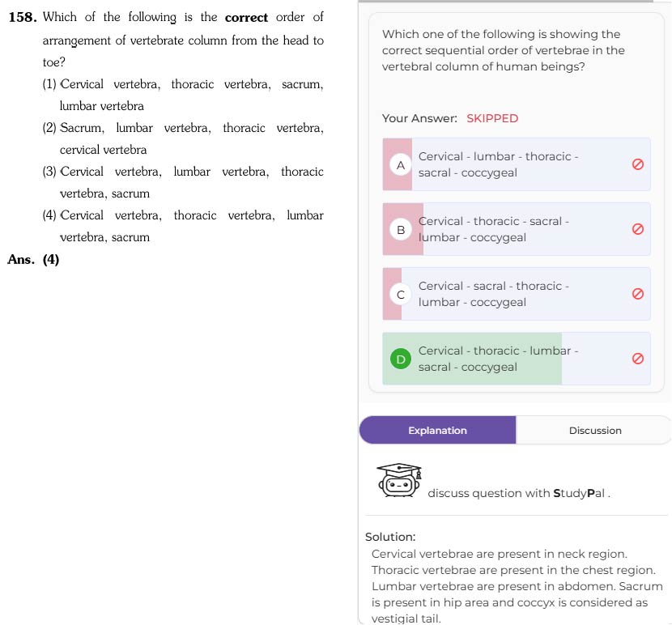This screenshot has width=672, height=625.
Task: Click the Solution heading text
Action: 390,537
